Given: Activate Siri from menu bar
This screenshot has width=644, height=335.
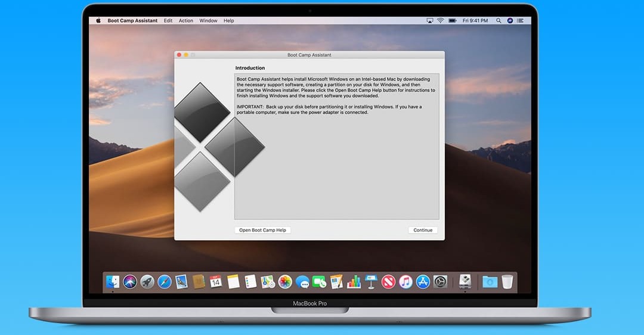Looking at the screenshot, I should click(x=510, y=20).
